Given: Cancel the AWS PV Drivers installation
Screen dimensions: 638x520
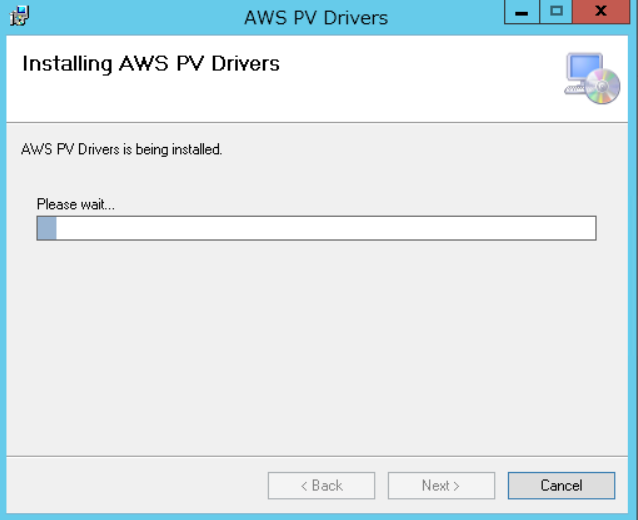Looking at the screenshot, I should tap(561, 485).
